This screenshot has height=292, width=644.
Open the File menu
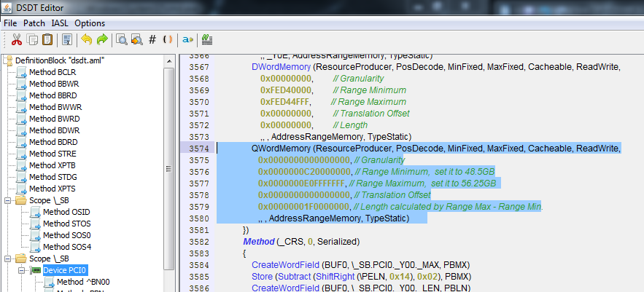[x=10, y=23]
